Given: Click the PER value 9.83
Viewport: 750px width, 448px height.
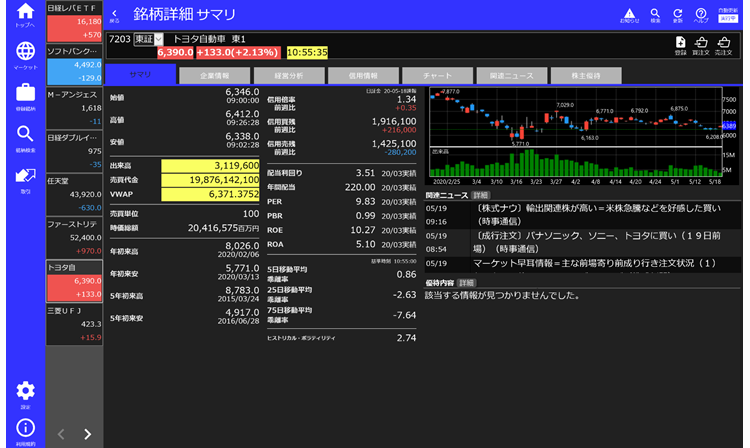Looking at the screenshot, I should coord(365,202).
